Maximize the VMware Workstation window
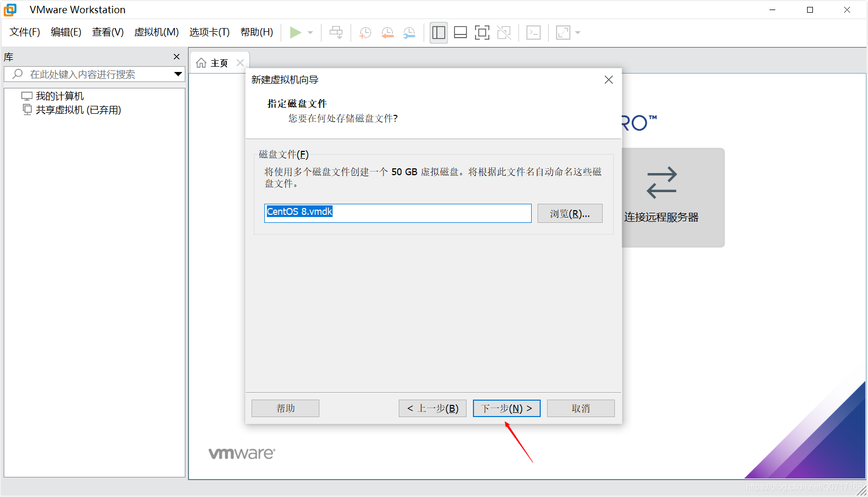 point(810,10)
